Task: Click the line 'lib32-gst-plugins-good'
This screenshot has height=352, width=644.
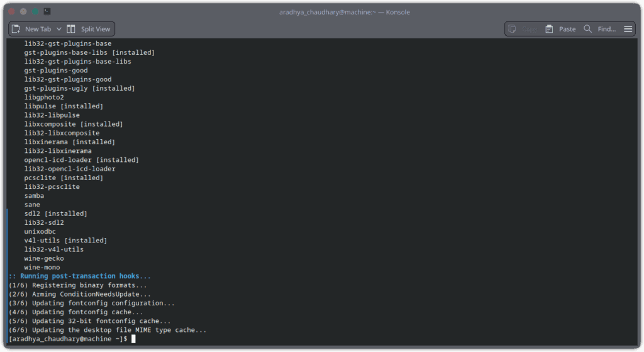Action: (68, 79)
